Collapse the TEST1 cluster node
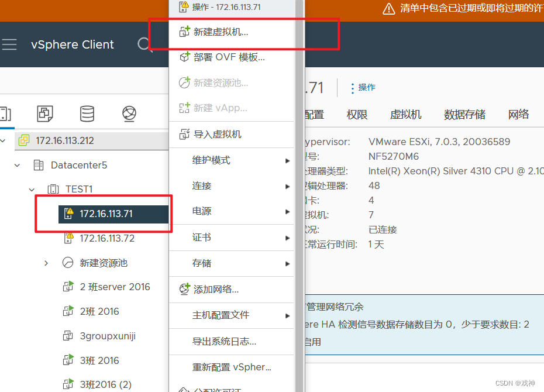The width and height of the screenshot is (544, 392). pyautogui.click(x=32, y=190)
